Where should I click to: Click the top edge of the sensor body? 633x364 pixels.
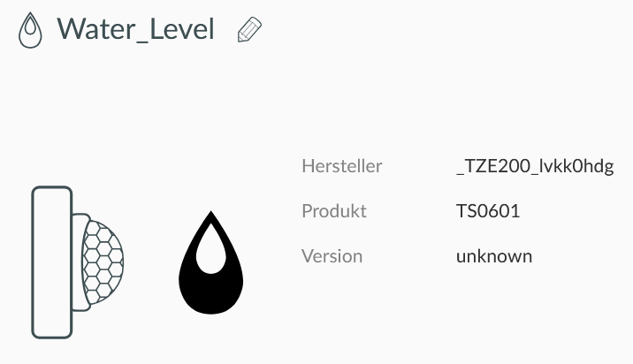coord(51,188)
